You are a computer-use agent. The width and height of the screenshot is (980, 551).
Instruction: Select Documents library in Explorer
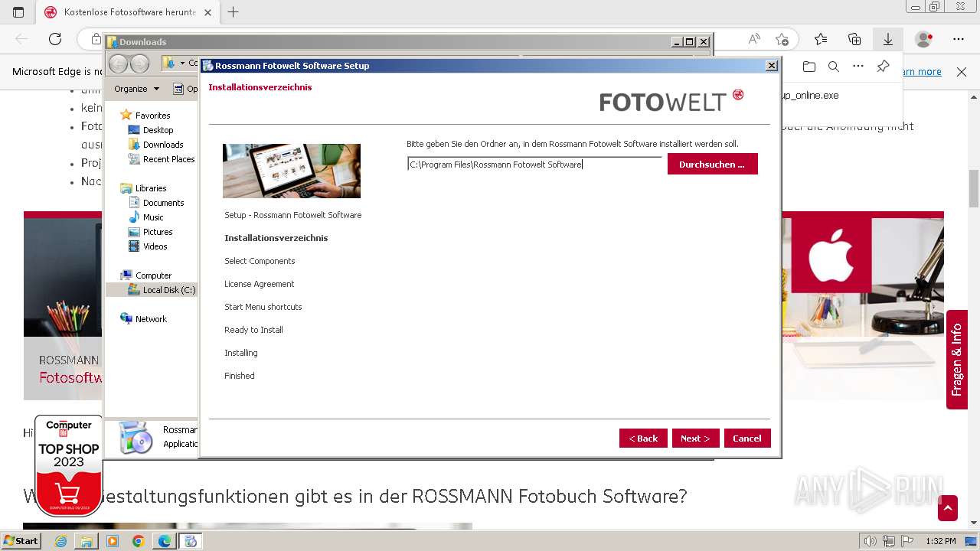[x=163, y=203]
